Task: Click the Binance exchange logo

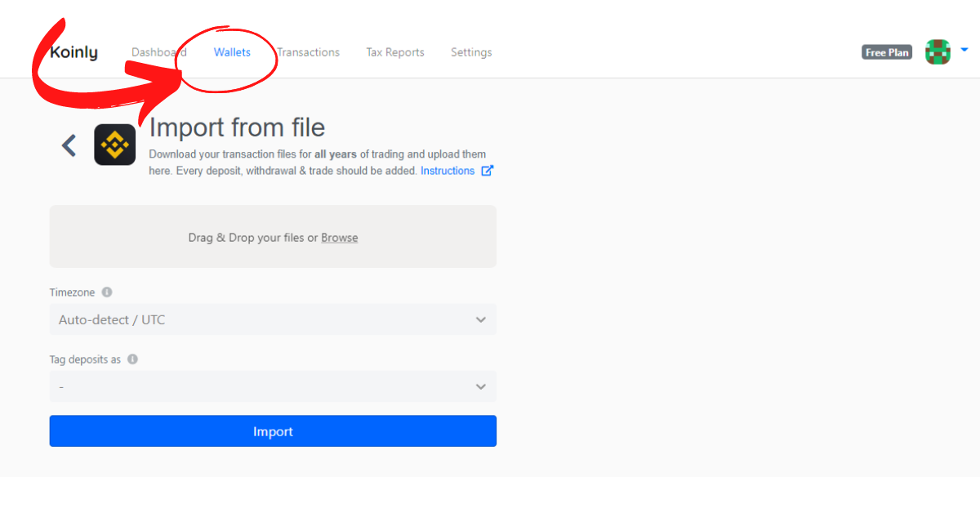Action: click(114, 145)
